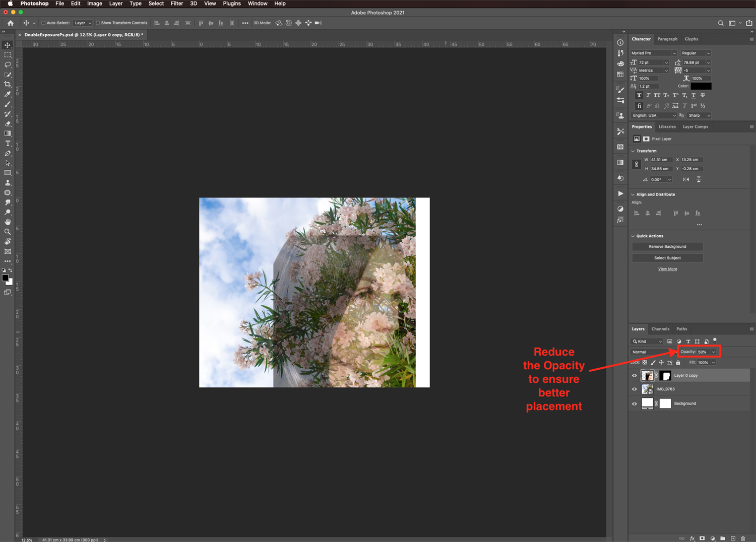The width and height of the screenshot is (756, 542).
Task: Select the Crop tool
Action: tap(8, 84)
